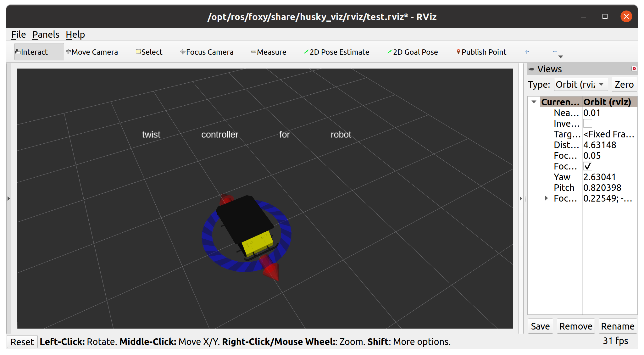
Task: Click the Rename view button
Action: [x=618, y=326]
